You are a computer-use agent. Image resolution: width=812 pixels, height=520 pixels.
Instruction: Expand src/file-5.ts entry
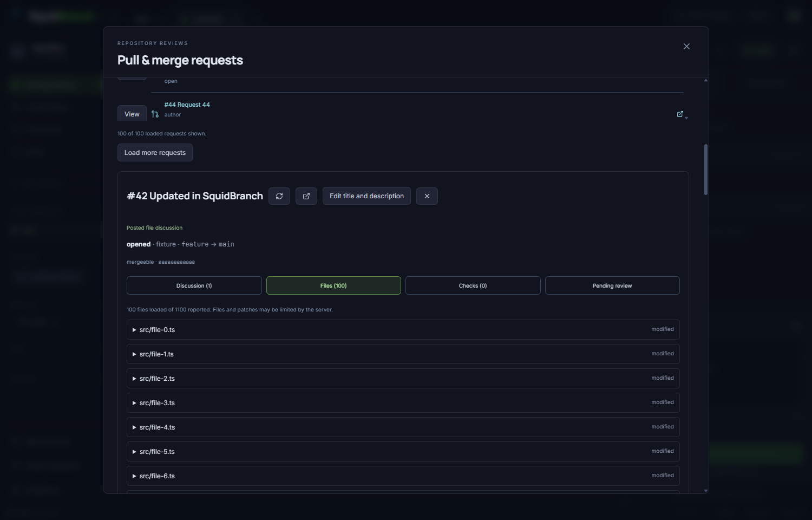[403, 452]
